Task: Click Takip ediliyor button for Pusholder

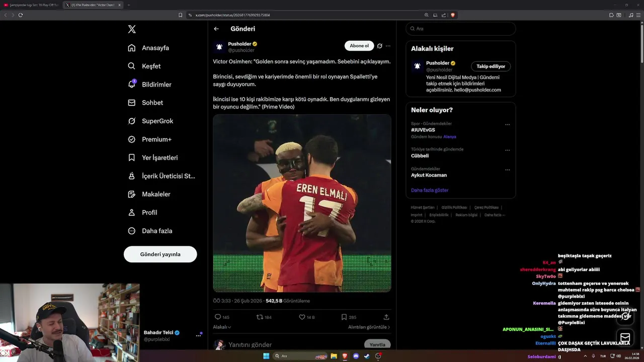Action: (491, 66)
